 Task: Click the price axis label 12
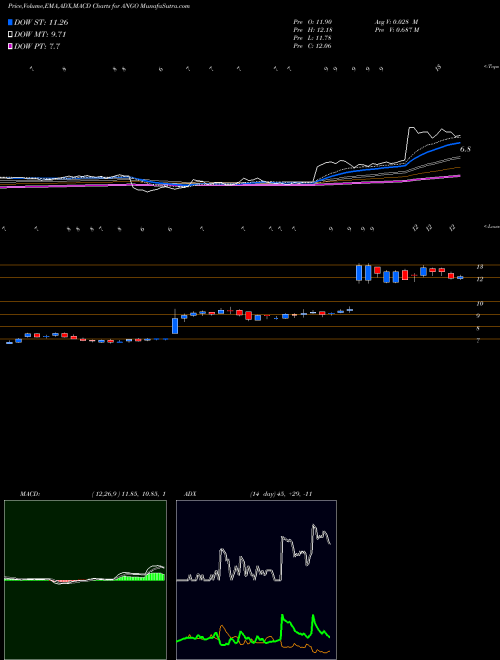pyautogui.click(x=479, y=279)
